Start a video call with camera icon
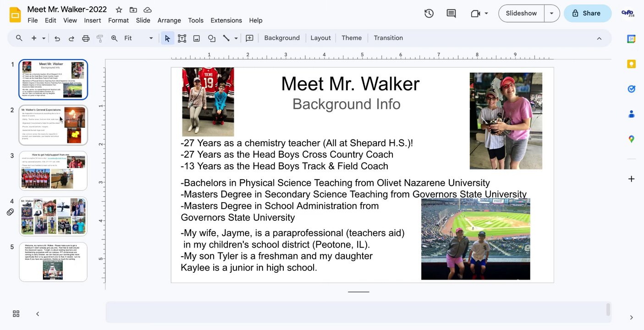 tap(475, 13)
